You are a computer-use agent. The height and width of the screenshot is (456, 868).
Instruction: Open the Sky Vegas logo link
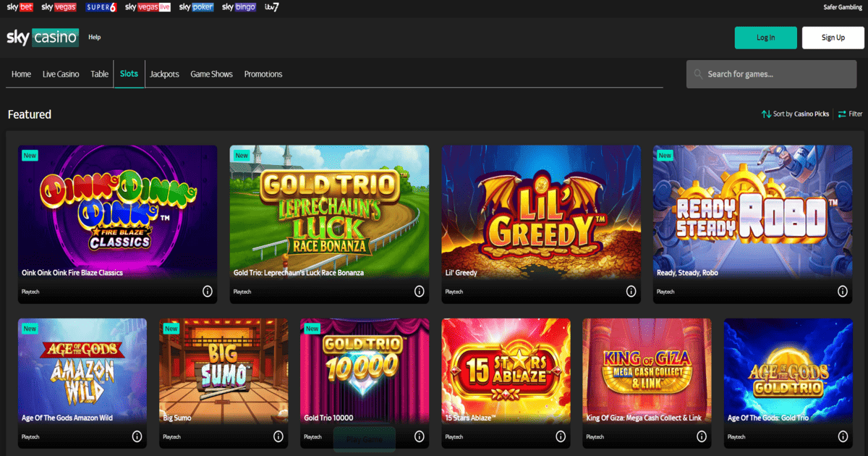[x=59, y=7]
